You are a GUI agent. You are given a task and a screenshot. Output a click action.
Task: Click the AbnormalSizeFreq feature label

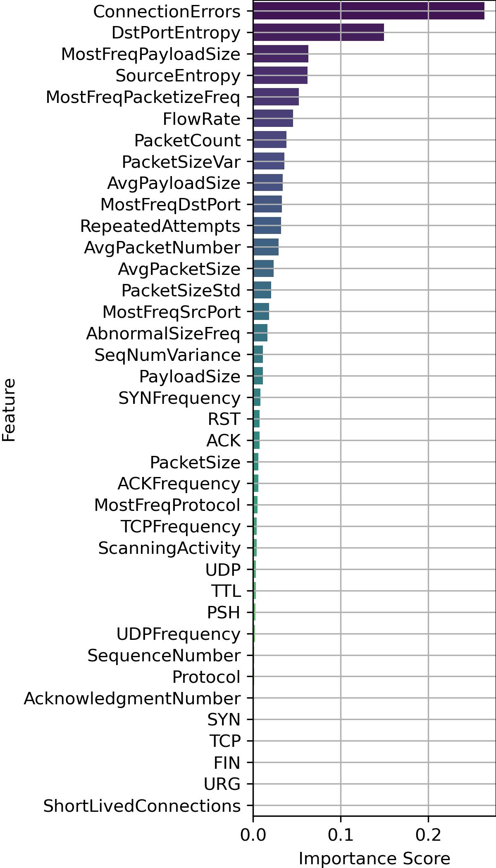(163, 334)
